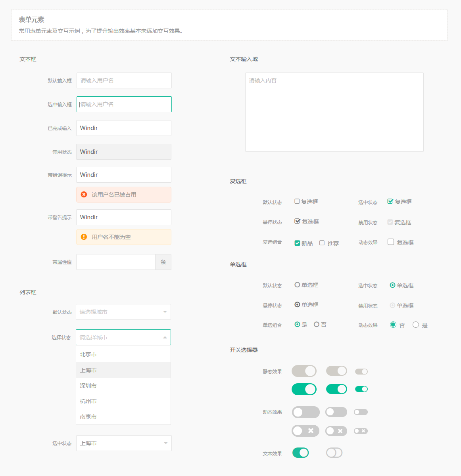Screen dimensions: 461x476
Task: Open the 选中状态 dropdown showing 上海市
Action: (124, 443)
